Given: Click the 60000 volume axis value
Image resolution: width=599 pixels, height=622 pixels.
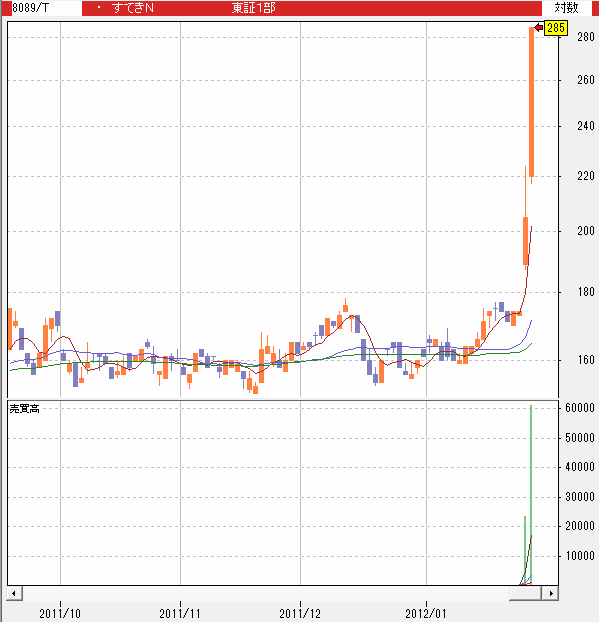Looking at the screenshot, I should click(580, 408).
